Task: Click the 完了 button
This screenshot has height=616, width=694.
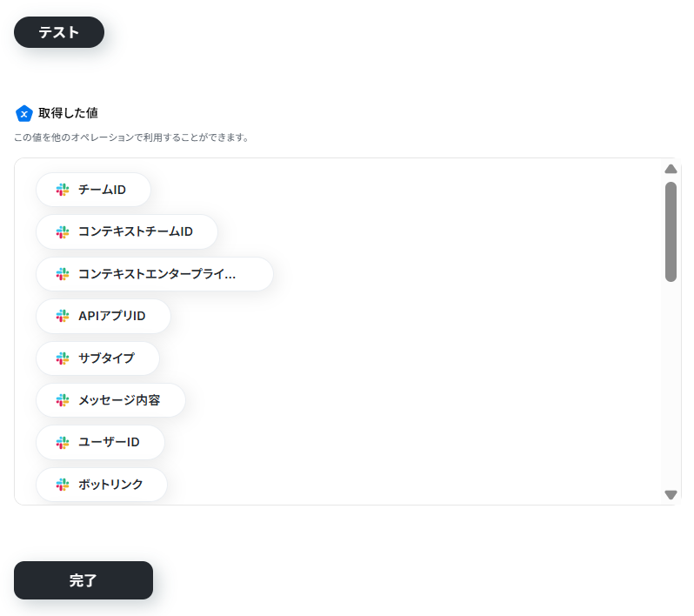Action: [83, 580]
